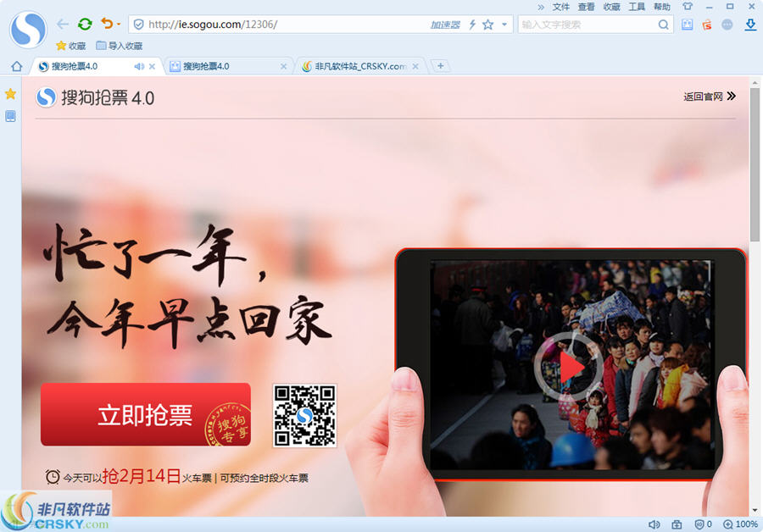
Task: Click the QR code image
Action: coord(304,415)
